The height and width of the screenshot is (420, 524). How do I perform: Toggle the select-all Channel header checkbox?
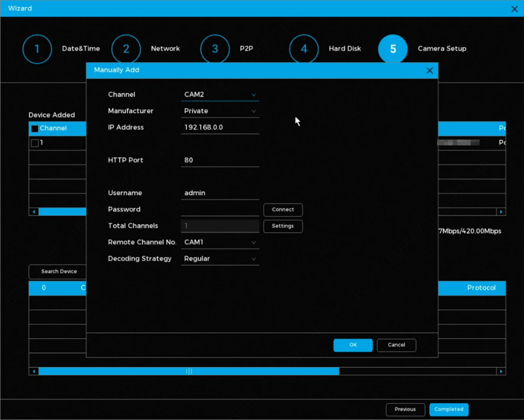[x=35, y=128]
